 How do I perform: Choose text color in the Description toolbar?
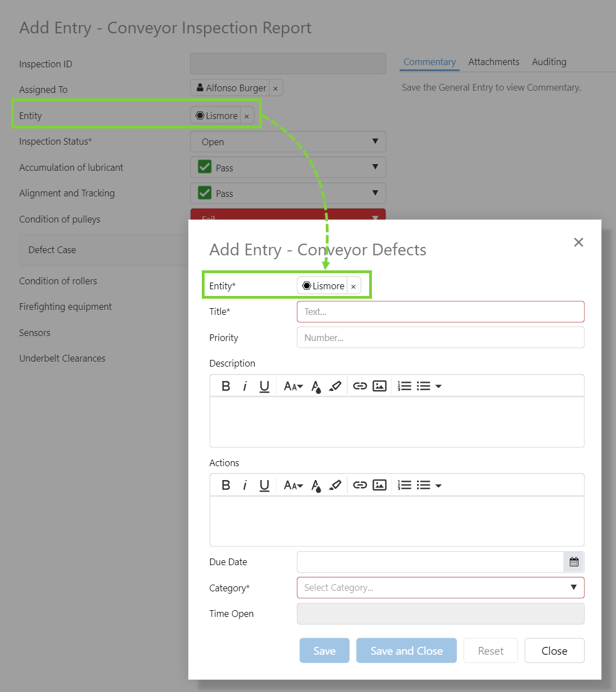[x=316, y=386]
